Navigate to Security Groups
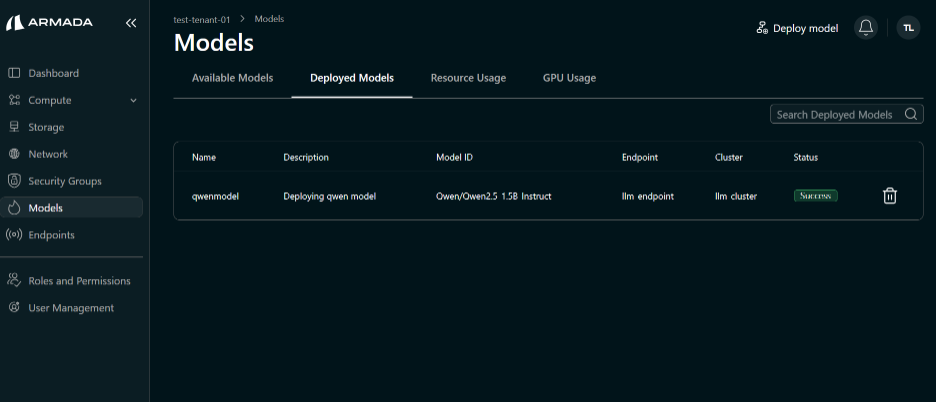Image resolution: width=936 pixels, height=402 pixels. [65, 181]
